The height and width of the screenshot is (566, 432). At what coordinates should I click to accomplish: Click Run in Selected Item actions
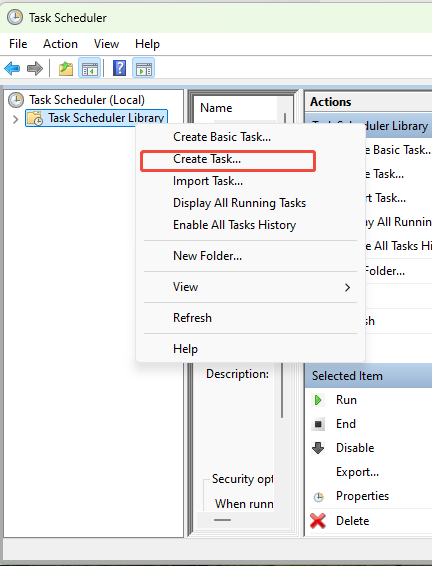[346, 400]
